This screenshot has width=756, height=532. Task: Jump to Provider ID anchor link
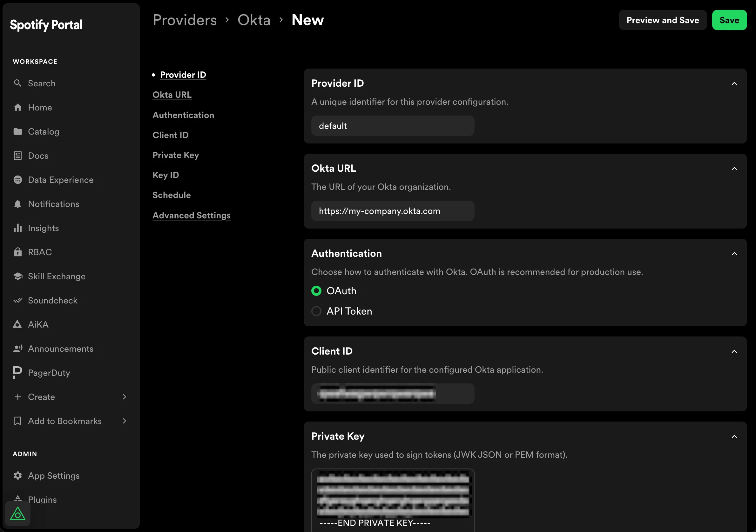(x=183, y=75)
